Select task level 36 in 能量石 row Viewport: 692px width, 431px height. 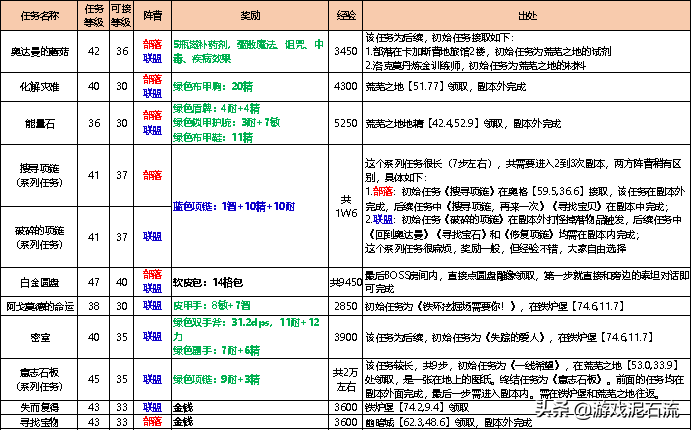pyautogui.click(x=94, y=123)
